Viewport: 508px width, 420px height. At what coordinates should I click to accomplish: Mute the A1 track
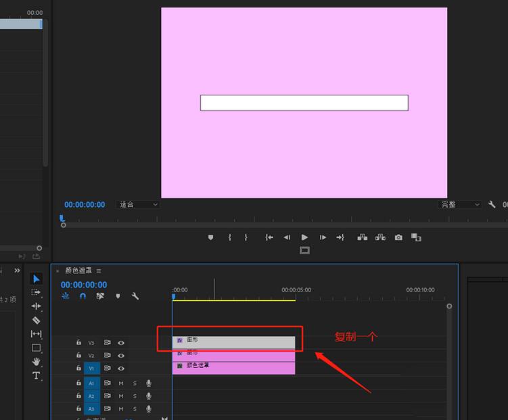click(121, 383)
